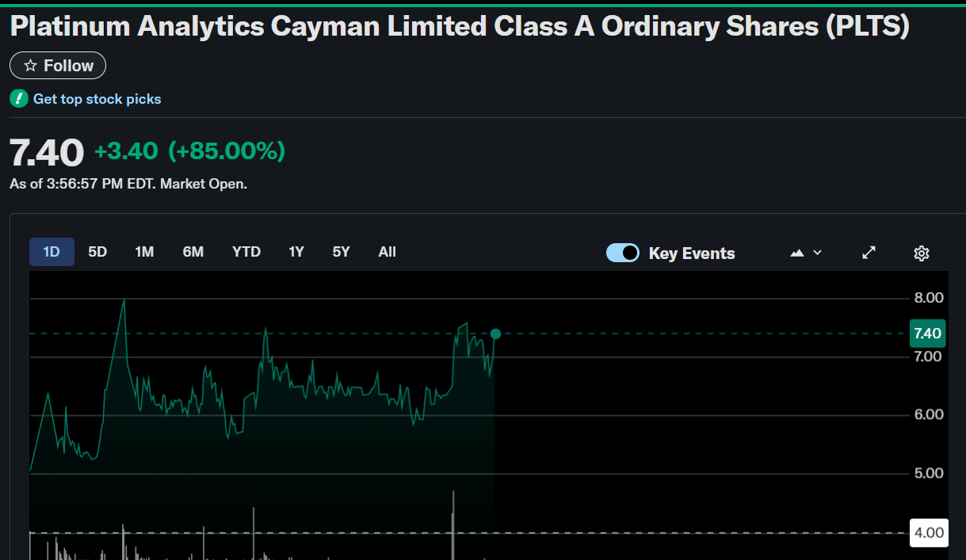966x560 pixels.
Task: Follow the PLTS stock
Action: click(58, 66)
